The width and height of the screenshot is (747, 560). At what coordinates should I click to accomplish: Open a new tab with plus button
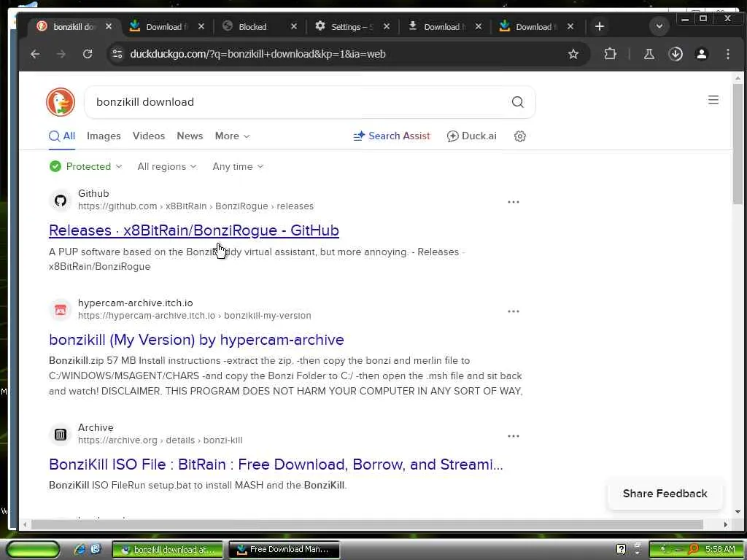pyautogui.click(x=600, y=27)
